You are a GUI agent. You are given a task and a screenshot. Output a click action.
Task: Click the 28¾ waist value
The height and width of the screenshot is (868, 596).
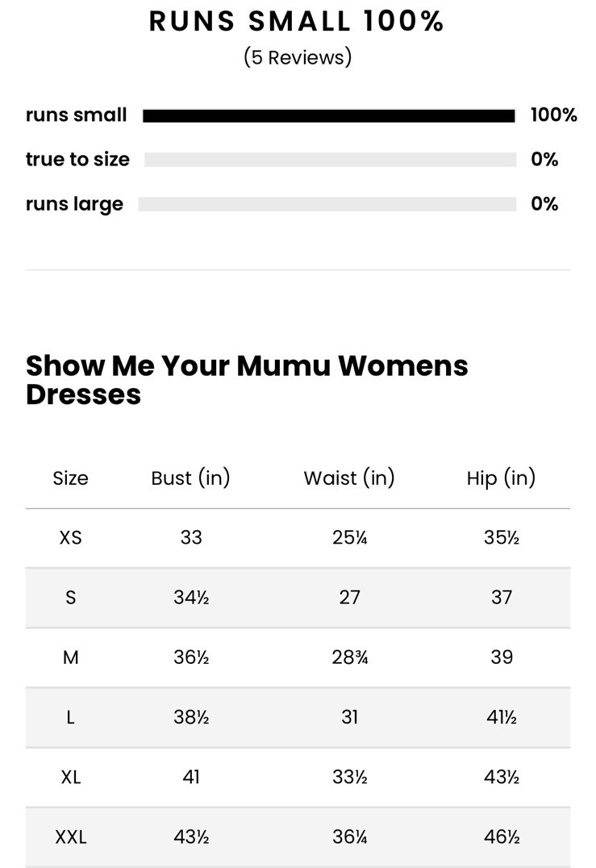click(349, 657)
